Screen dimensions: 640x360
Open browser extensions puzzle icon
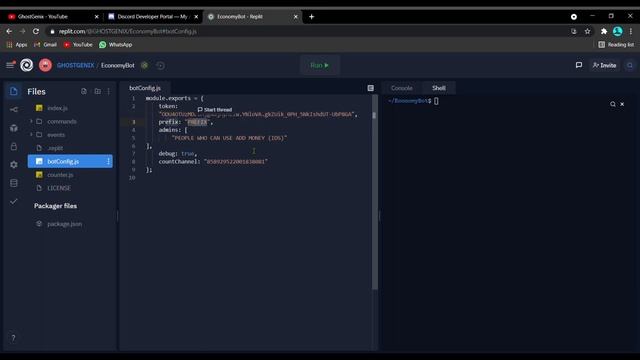(x=604, y=31)
